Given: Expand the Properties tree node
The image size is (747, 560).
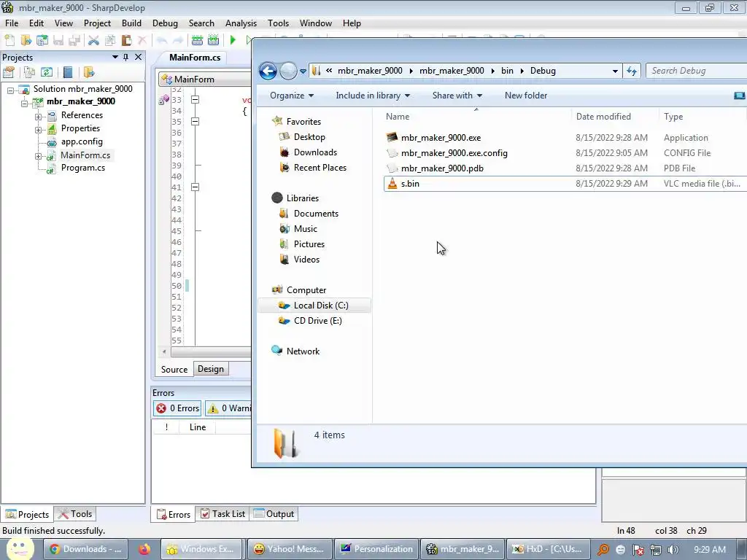Looking at the screenshot, I should [38, 130].
